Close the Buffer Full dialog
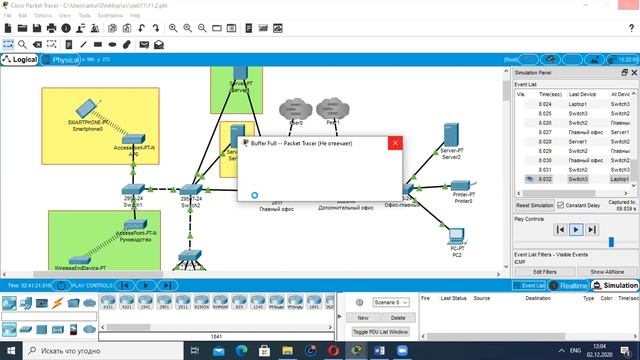Screen dimensions: 640x360 (x=395, y=143)
